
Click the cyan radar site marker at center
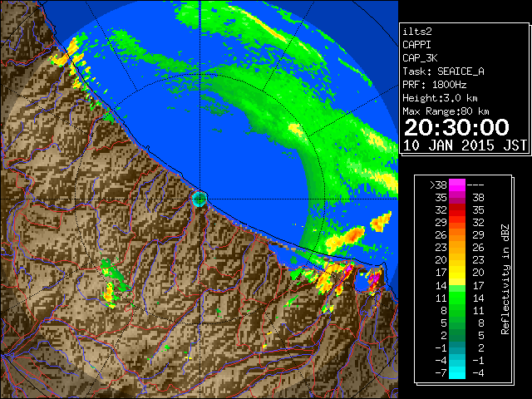[199, 199]
